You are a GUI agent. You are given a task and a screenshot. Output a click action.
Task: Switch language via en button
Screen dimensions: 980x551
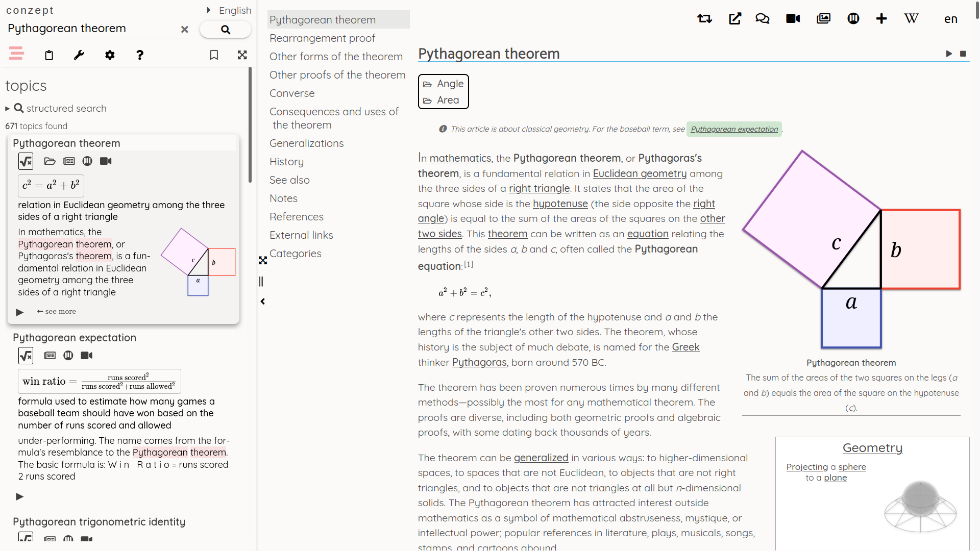(950, 19)
